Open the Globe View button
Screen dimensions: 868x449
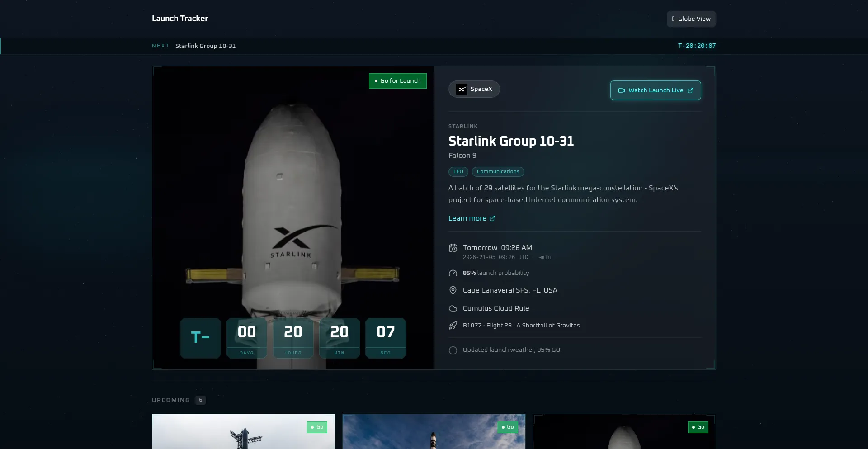[x=691, y=19]
